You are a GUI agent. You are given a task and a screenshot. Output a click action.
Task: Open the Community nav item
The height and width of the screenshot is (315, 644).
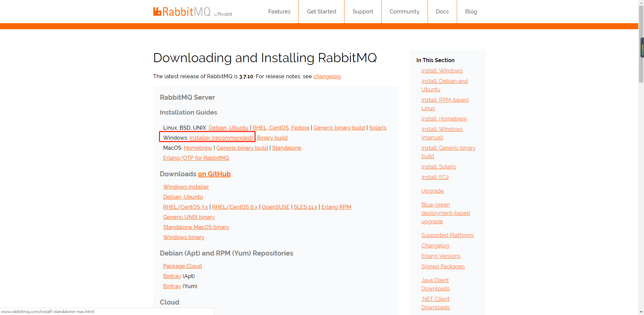(x=405, y=11)
